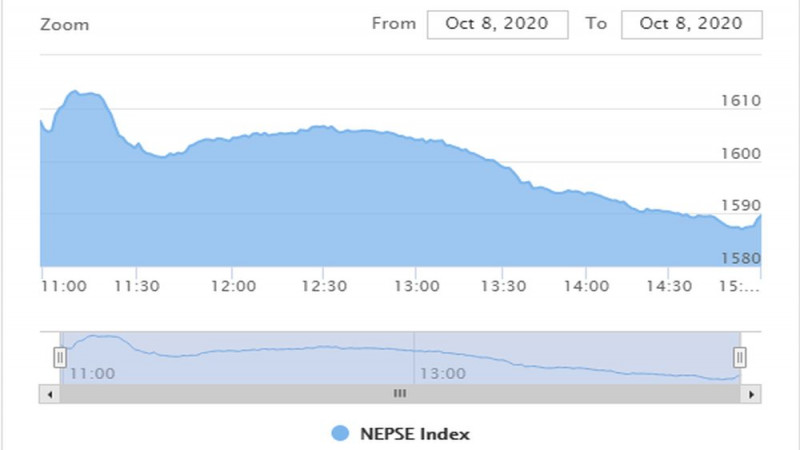Click the 13:00 marker in navigator
The height and width of the screenshot is (450, 800).
point(442,373)
